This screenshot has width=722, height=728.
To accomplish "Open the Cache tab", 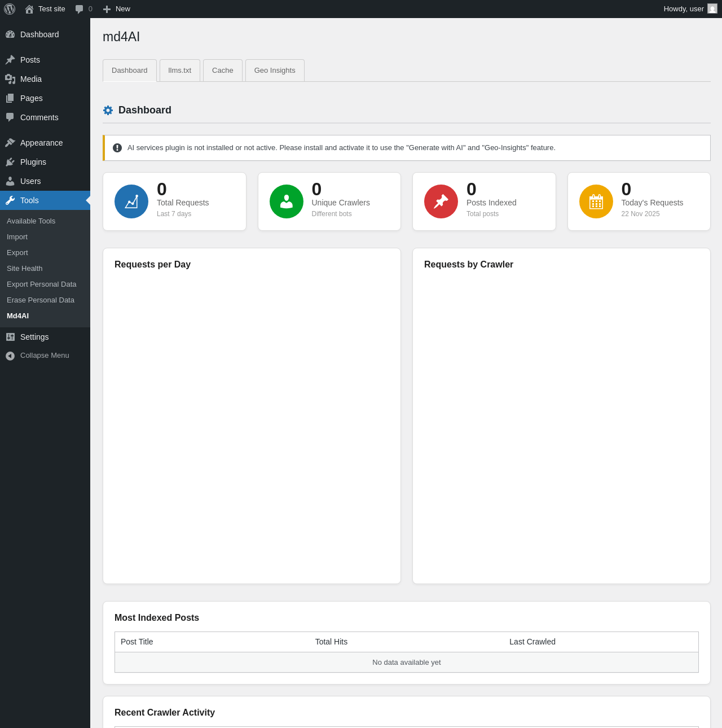I will (223, 71).
